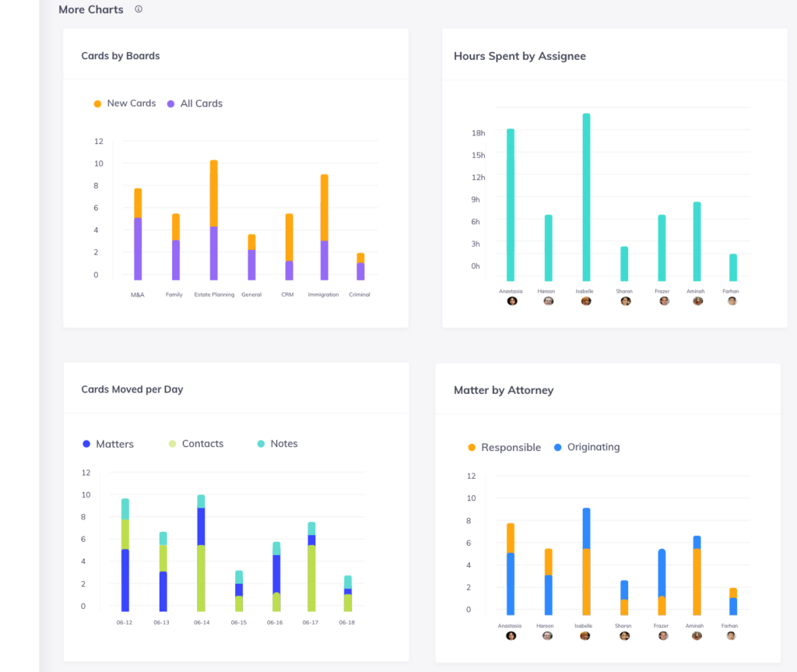Click the dark blue Matters legend dot

tap(86, 444)
